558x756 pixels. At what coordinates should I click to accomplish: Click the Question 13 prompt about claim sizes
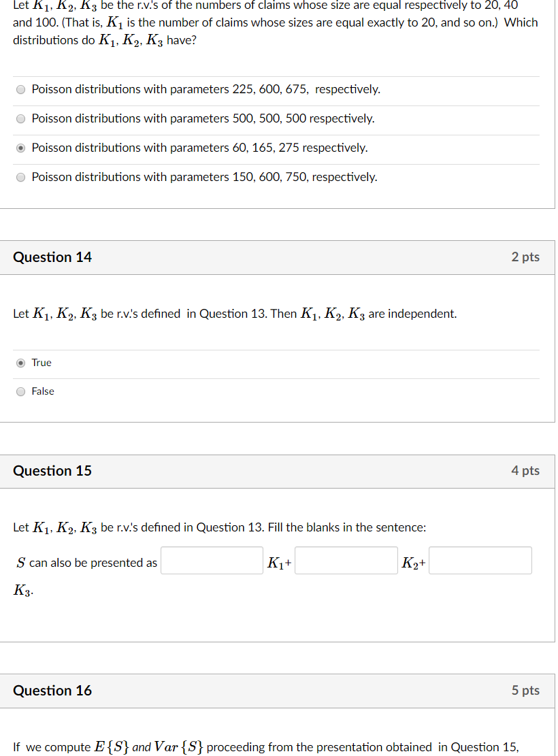(272, 22)
